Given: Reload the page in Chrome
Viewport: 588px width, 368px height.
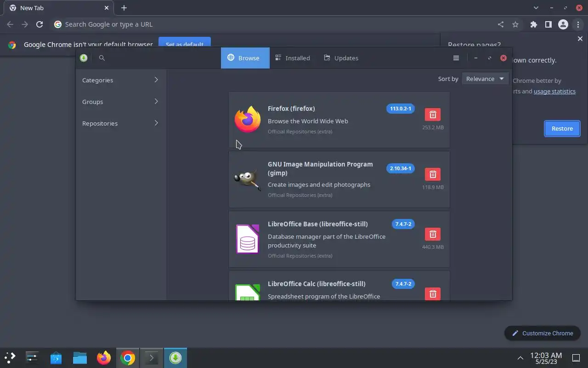Looking at the screenshot, I should pyautogui.click(x=40, y=24).
